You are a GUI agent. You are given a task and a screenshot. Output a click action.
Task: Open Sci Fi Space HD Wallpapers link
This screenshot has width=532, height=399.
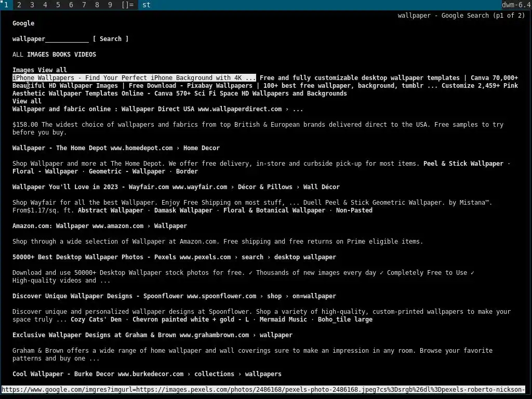[261, 94]
